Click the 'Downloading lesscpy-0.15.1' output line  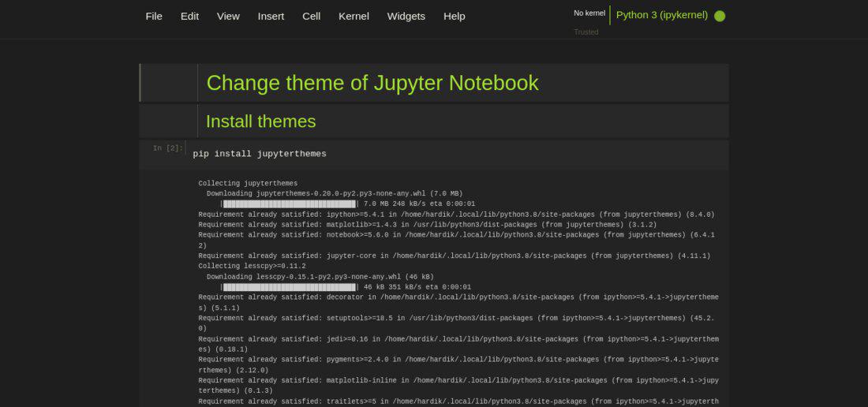320,277
